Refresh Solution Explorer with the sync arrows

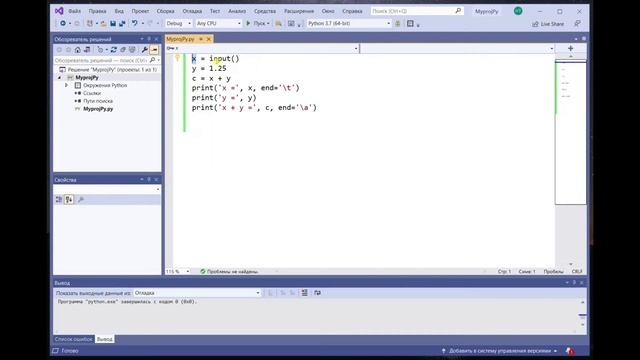[113, 50]
